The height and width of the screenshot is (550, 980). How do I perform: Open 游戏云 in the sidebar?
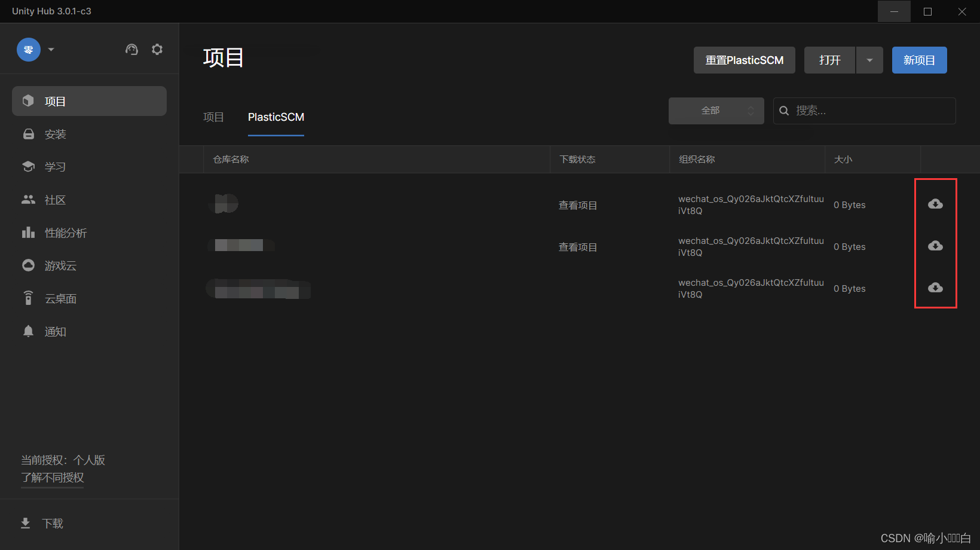(x=89, y=265)
